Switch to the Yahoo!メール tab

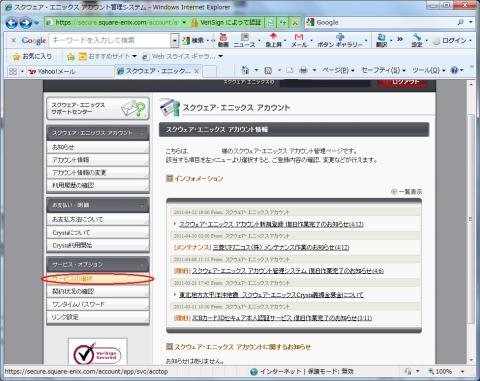[x=70, y=71]
